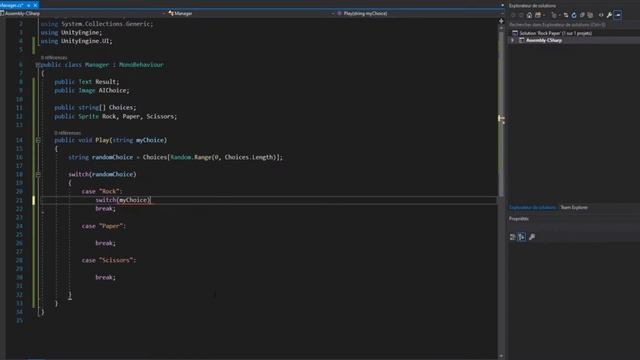Click the Solution Explorer panel title
This screenshot has height=360, width=640.
532,6
